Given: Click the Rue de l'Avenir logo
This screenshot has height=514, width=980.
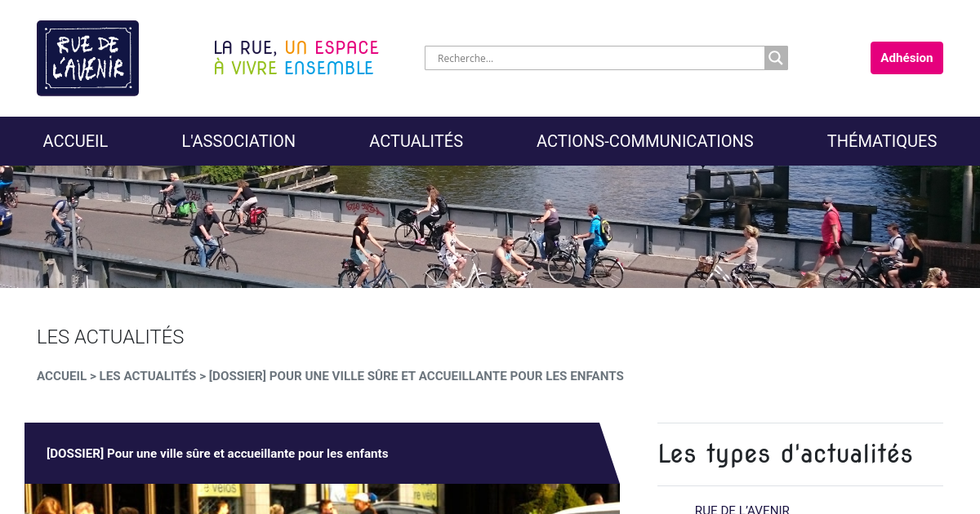Looking at the screenshot, I should [87, 58].
